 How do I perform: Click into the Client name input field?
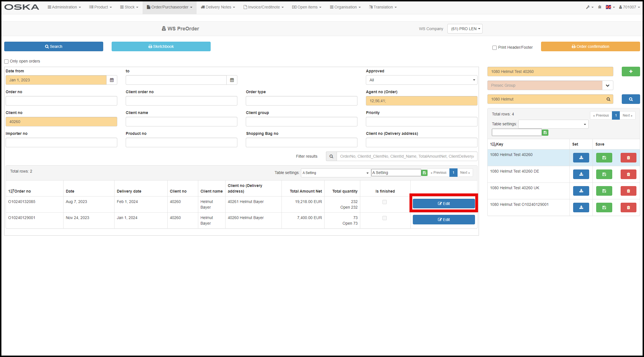pyautogui.click(x=181, y=122)
